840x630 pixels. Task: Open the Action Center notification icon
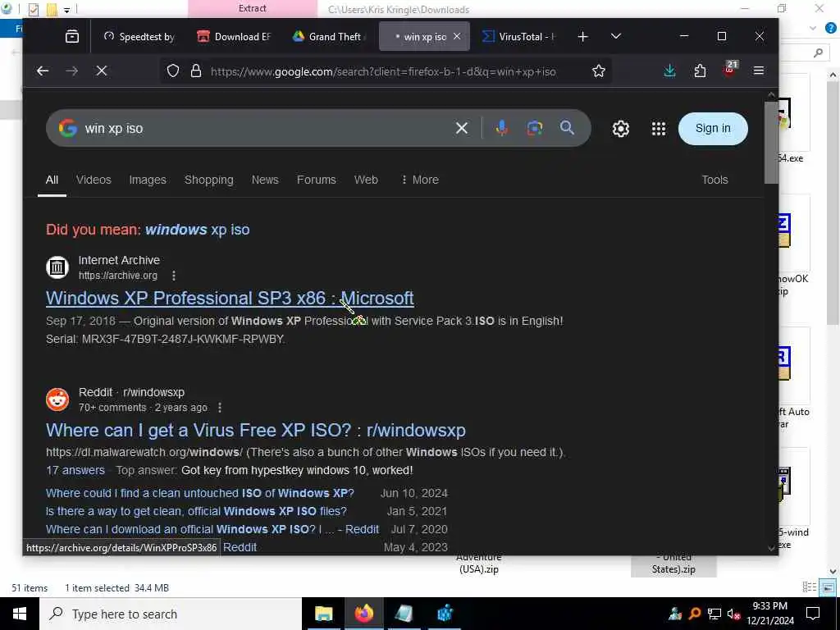coord(813,614)
